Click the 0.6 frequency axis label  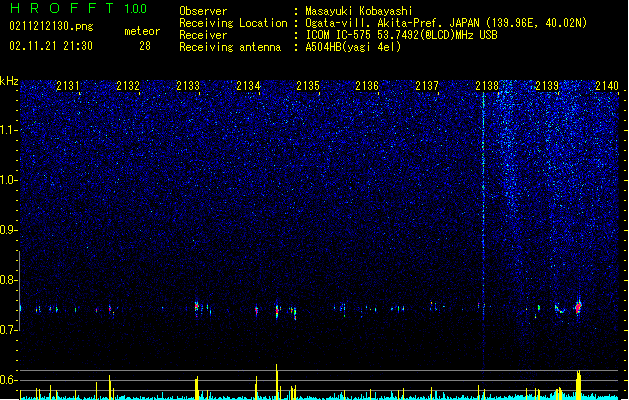(9, 380)
